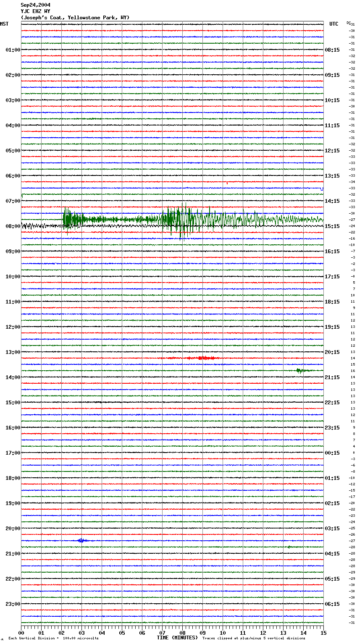Click the MST hour label "17:00"
This screenshot has width=357, height=644.
coord(13,453)
